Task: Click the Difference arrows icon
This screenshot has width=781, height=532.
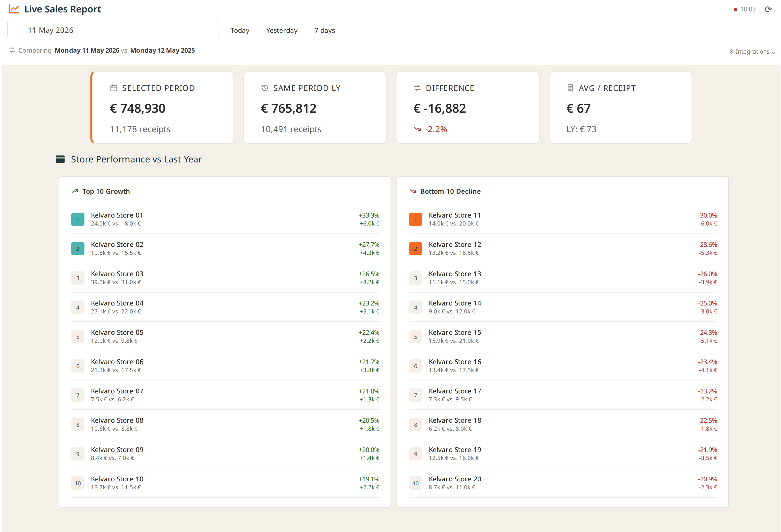Action: [x=417, y=88]
